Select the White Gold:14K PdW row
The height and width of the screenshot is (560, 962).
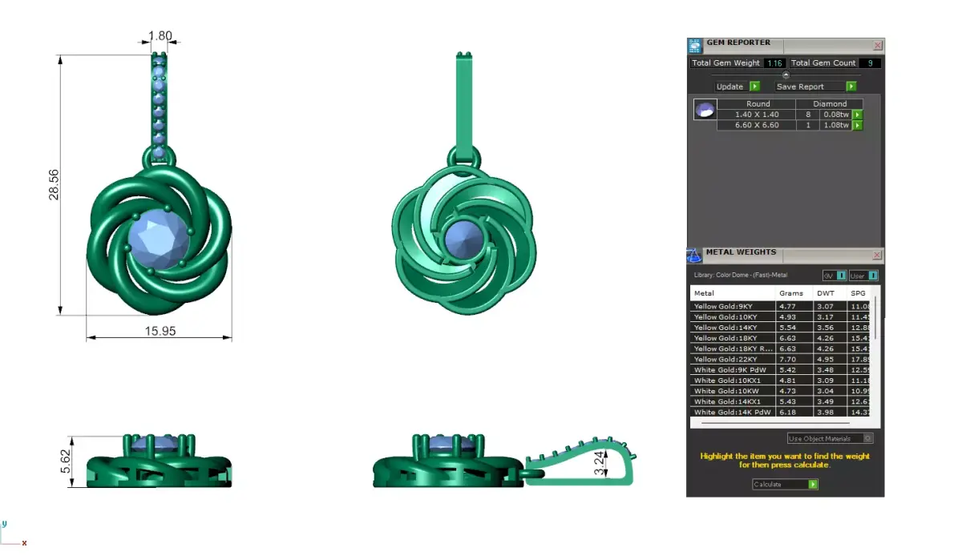tap(781, 412)
